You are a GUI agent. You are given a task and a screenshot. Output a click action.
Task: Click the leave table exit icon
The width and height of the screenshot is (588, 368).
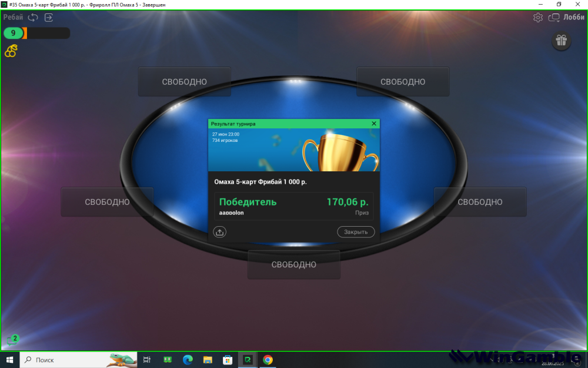point(49,18)
